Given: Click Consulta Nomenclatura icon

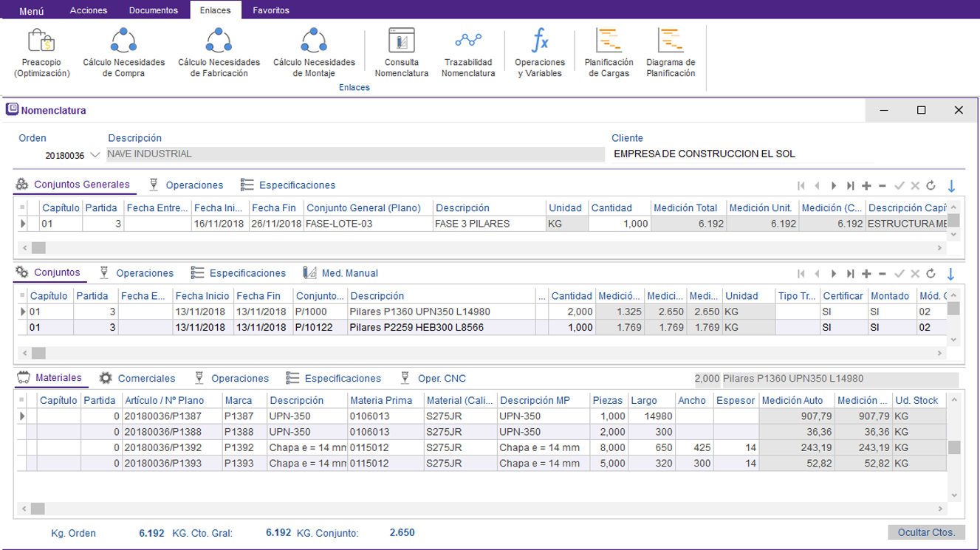Looking at the screenshot, I should tap(401, 52).
